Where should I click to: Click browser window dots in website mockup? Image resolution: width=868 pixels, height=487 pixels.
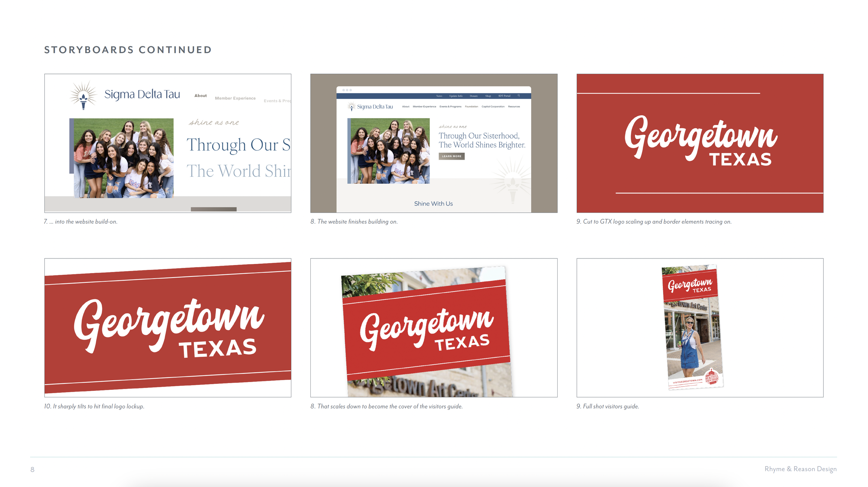click(x=347, y=90)
